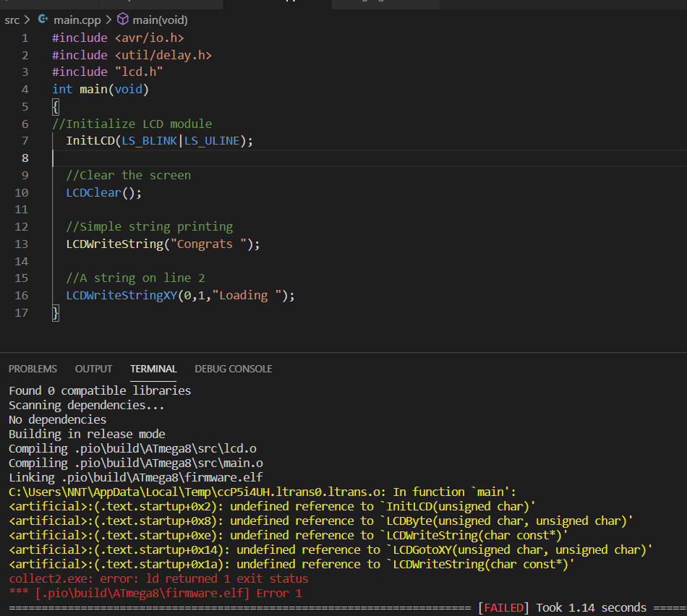Click 'Found 0 compatible libraries' terminal line
Screen dimensions: 687x616
coord(100,391)
